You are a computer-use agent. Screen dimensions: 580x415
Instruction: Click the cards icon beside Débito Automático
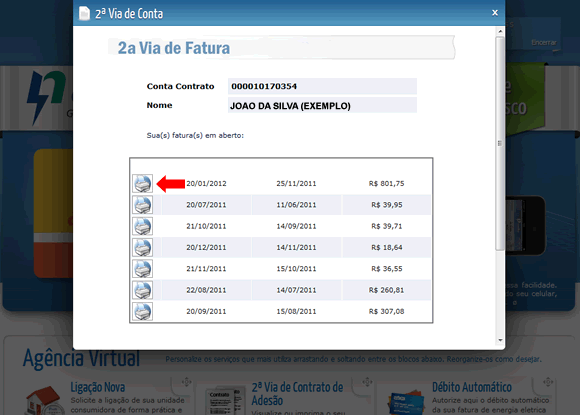pyautogui.click(x=406, y=402)
